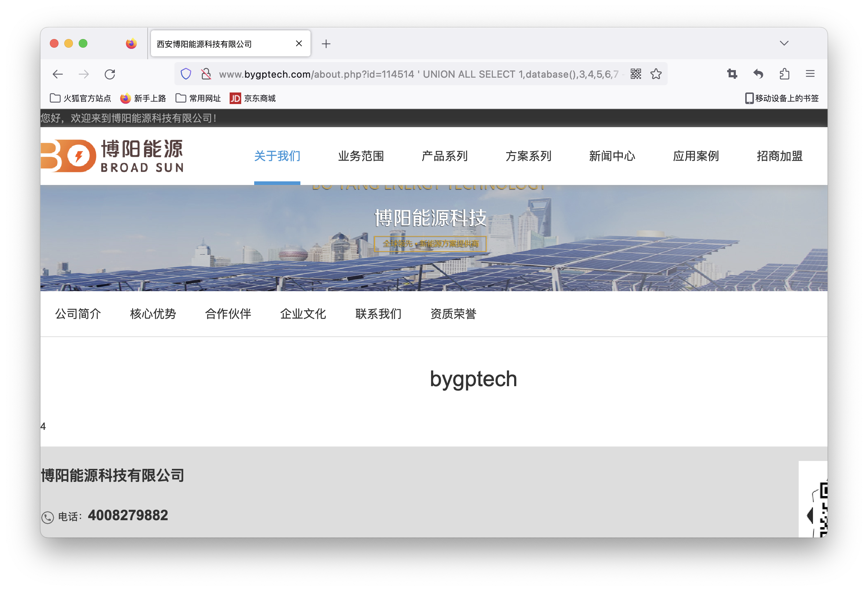Expand the 常用网址 bookmark folder
868x591 pixels.
click(x=198, y=98)
